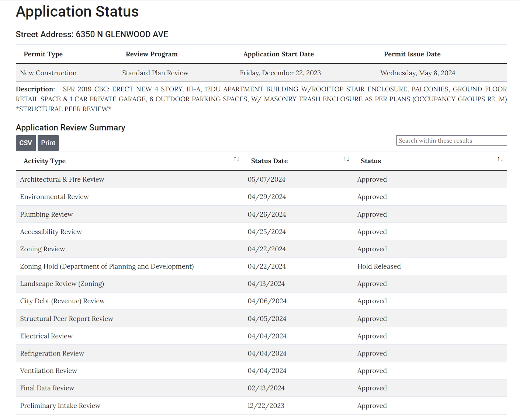The image size is (520, 420).
Task: Export the review summary as CSV
Action: click(x=26, y=143)
